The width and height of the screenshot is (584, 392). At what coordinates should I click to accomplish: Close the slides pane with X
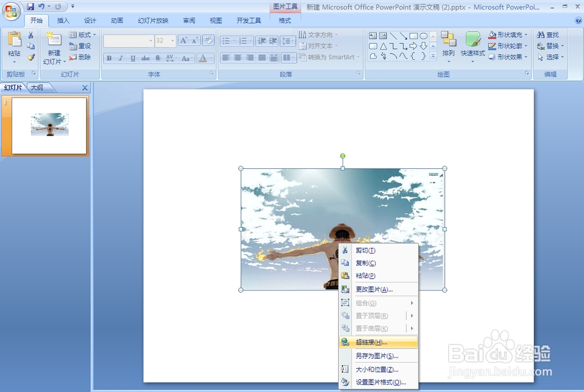[85, 88]
